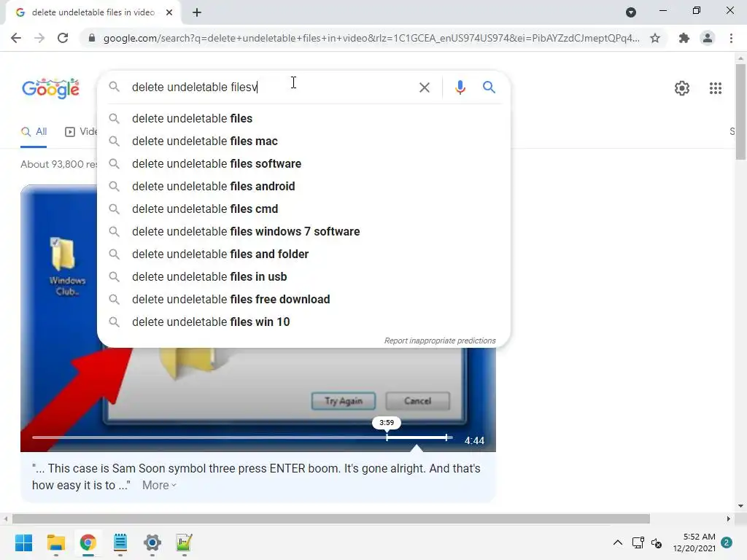Choose suggestion 'delete undeletable files cmd'
This screenshot has width=747, height=560.
[x=303, y=209]
